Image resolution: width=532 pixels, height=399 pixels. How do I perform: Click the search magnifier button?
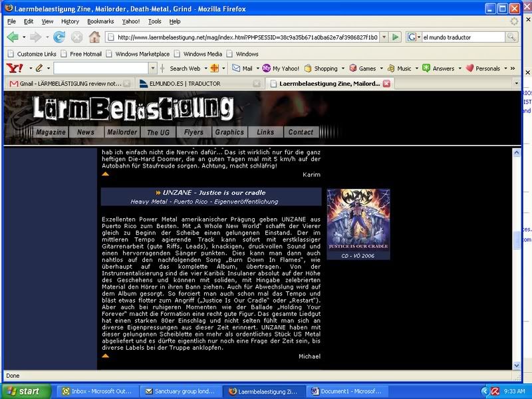point(511,37)
